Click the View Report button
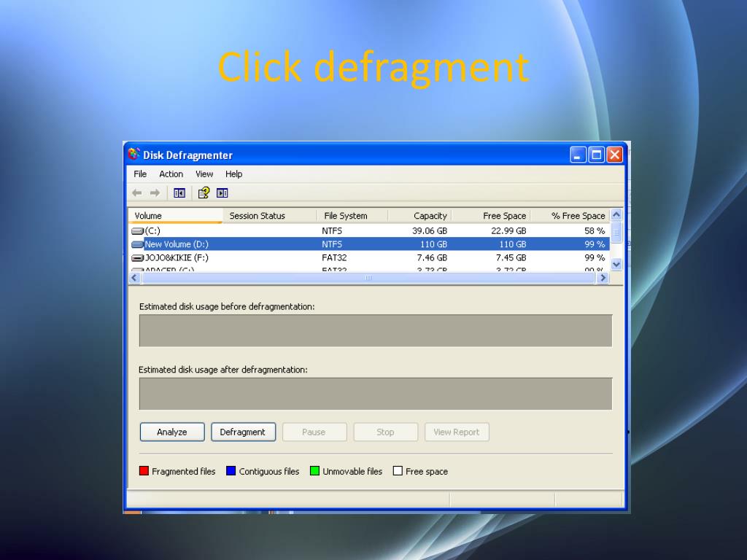 (457, 432)
